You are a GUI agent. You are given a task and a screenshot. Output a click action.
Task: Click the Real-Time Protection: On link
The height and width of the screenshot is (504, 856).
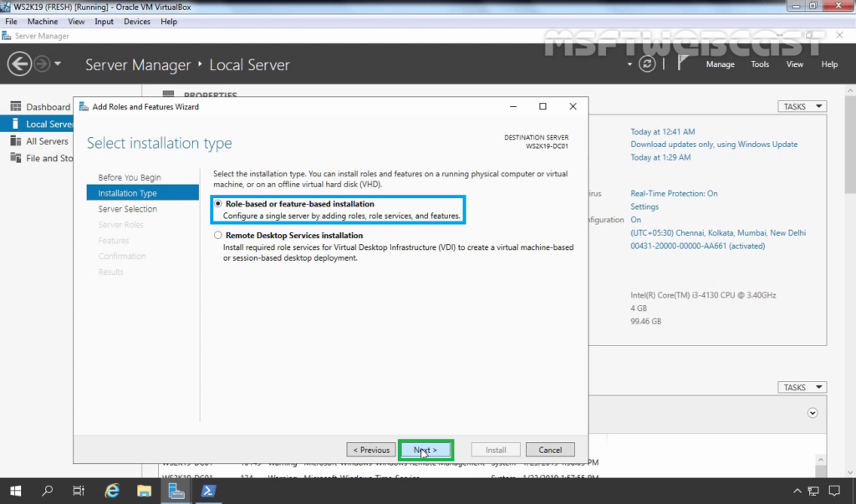click(x=674, y=193)
